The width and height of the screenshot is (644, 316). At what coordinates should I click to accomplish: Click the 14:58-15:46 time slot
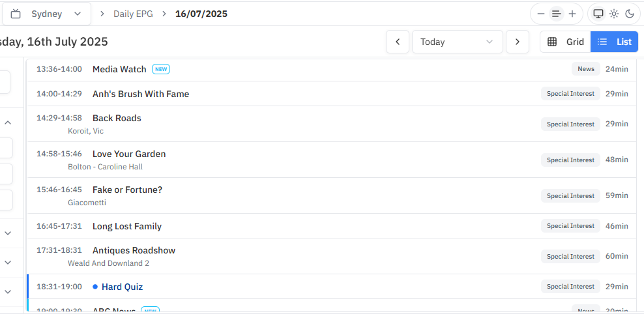(x=59, y=154)
